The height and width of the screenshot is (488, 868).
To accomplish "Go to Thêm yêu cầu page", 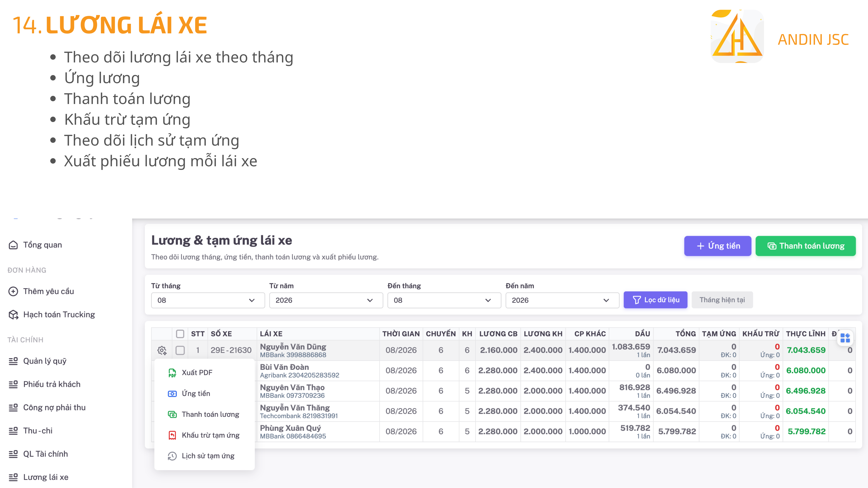I will (x=48, y=291).
